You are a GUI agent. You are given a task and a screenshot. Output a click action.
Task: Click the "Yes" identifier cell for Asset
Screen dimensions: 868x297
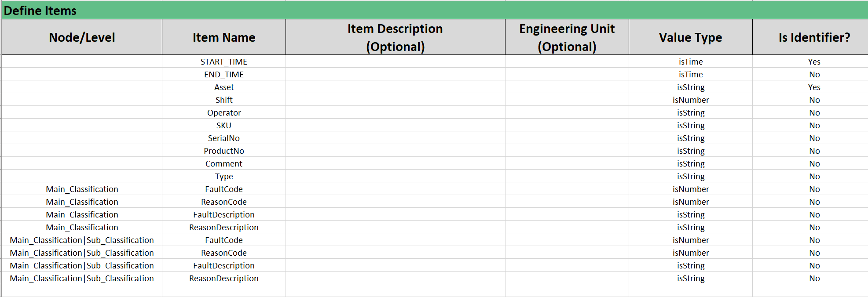(814, 87)
